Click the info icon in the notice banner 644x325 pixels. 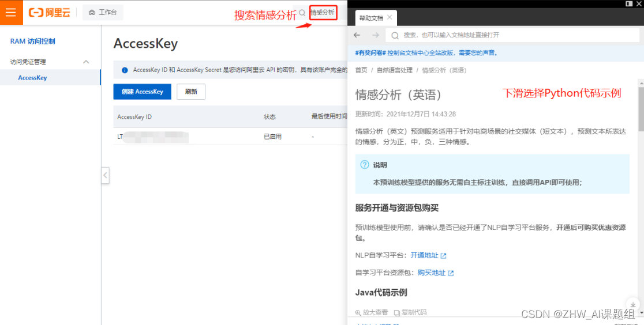(x=125, y=70)
